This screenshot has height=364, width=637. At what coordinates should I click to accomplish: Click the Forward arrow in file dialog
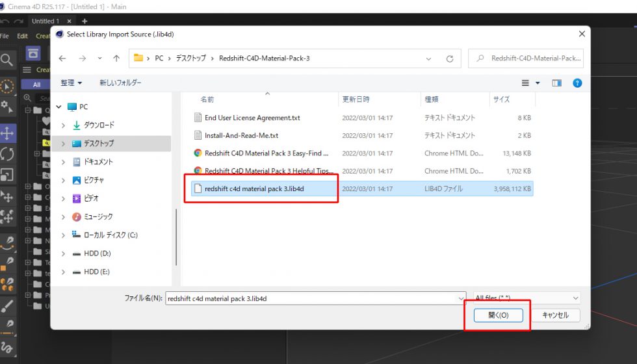click(82, 58)
